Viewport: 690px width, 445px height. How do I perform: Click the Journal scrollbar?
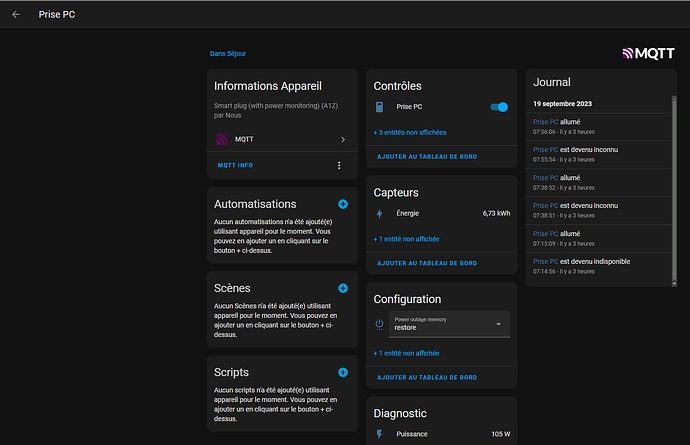[x=674, y=189]
